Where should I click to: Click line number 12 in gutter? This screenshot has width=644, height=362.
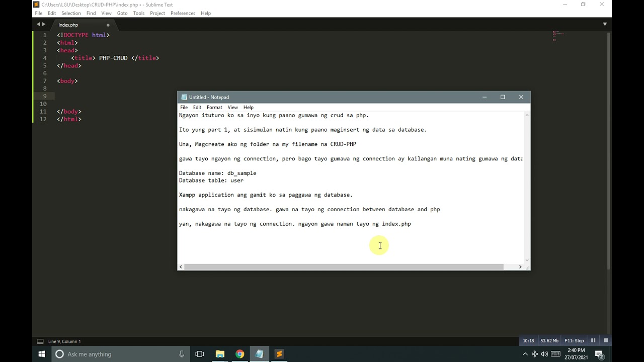click(x=43, y=119)
